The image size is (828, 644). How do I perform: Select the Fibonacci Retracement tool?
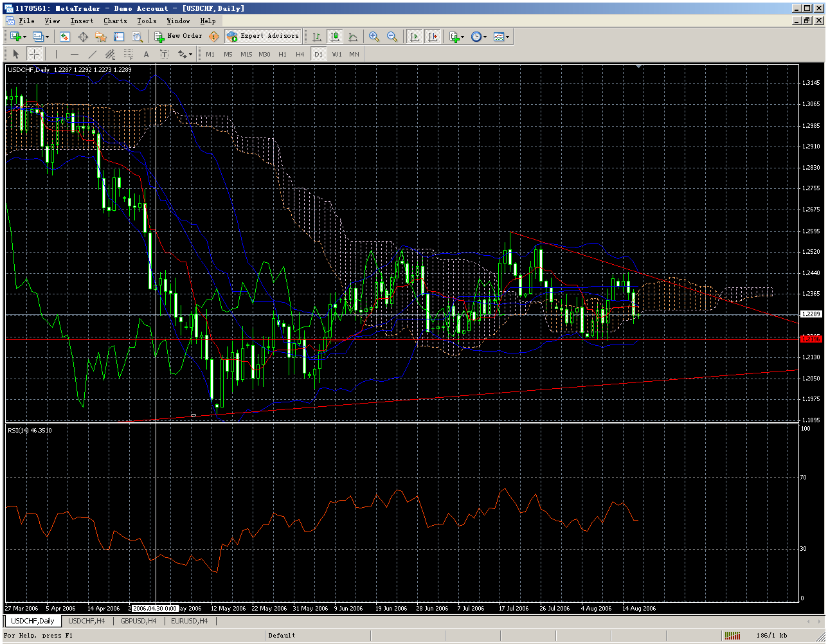coord(129,55)
